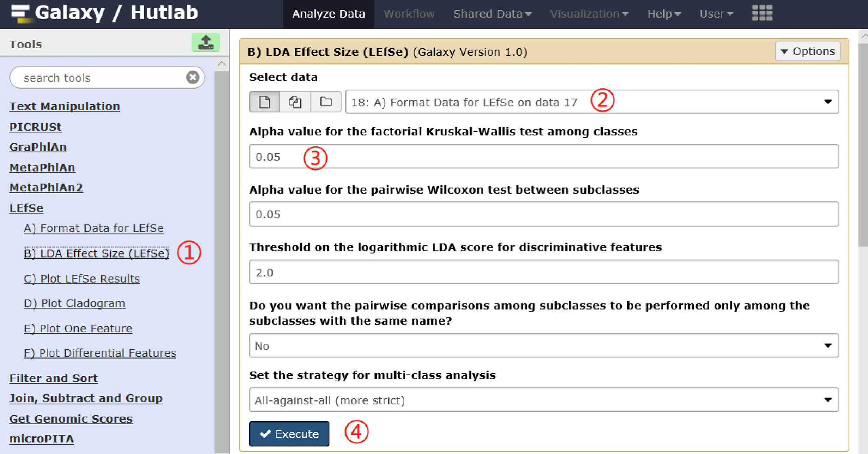Clear the search tools field
868x454 pixels.
(192, 77)
